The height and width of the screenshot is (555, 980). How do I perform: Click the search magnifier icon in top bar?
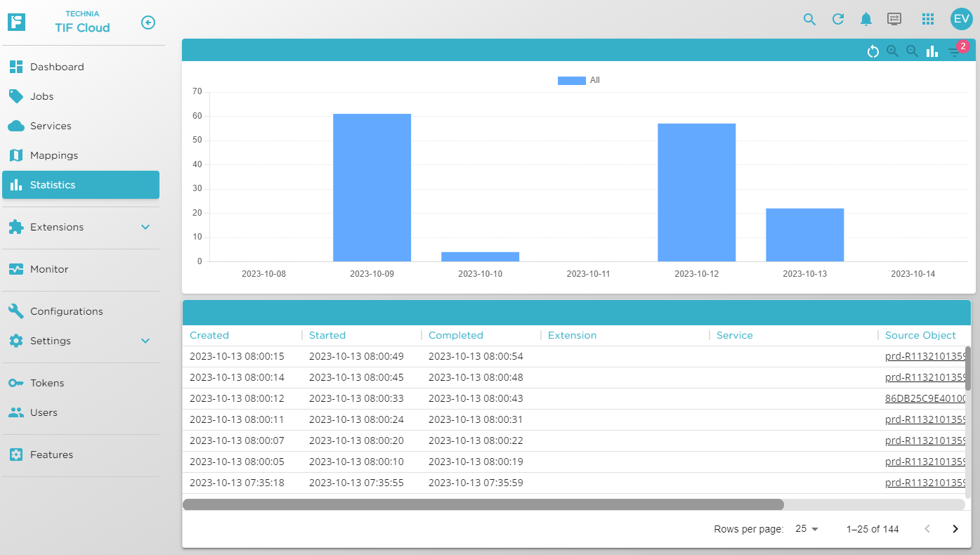[809, 20]
